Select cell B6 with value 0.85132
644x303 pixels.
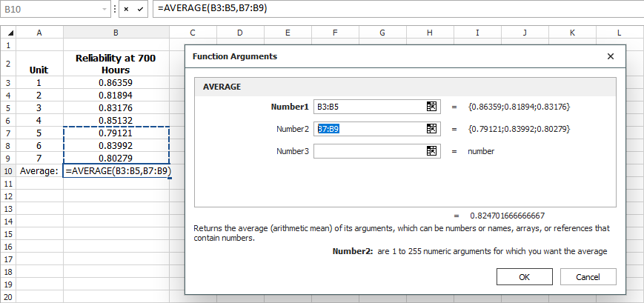[116, 120]
